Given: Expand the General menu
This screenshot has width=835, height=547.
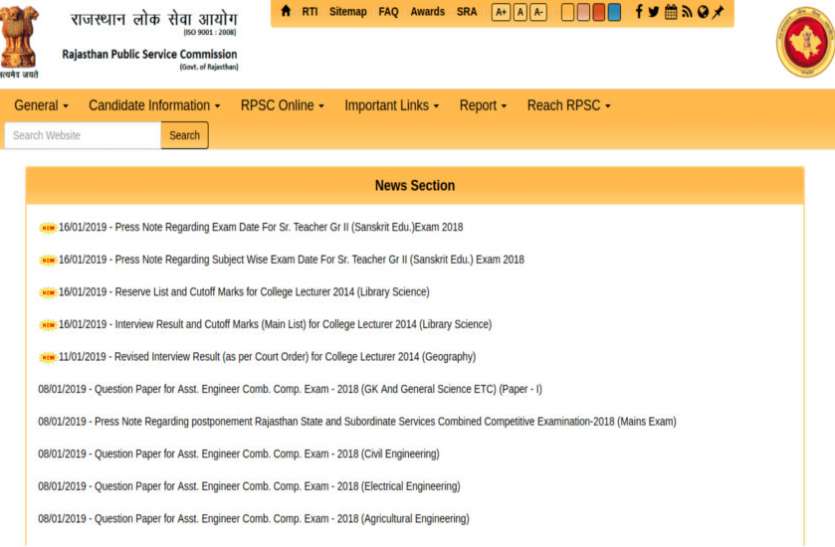Looking at the screenshot, I should coord(41,105).
